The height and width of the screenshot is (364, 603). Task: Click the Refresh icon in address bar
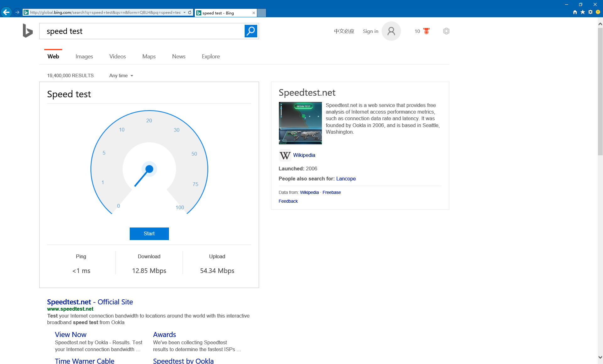[x=190, y=13]
